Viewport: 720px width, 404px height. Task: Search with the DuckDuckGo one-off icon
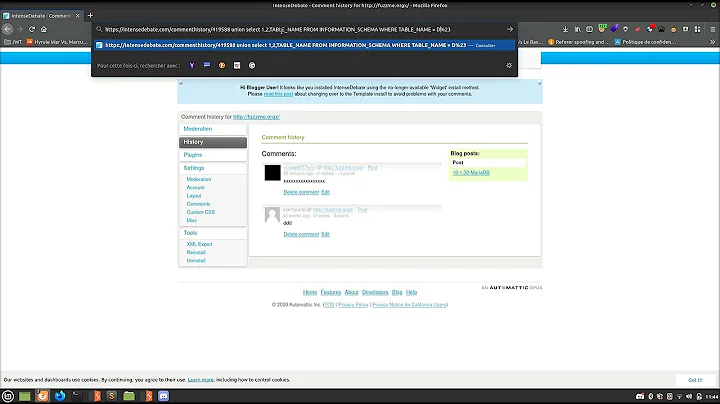pos(222,65)
